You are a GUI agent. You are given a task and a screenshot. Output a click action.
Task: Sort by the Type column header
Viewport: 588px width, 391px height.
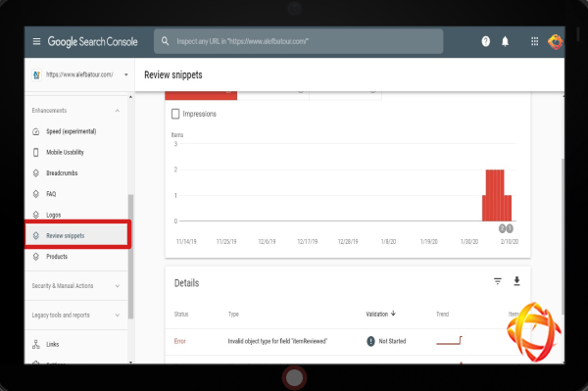coord(233,315)
